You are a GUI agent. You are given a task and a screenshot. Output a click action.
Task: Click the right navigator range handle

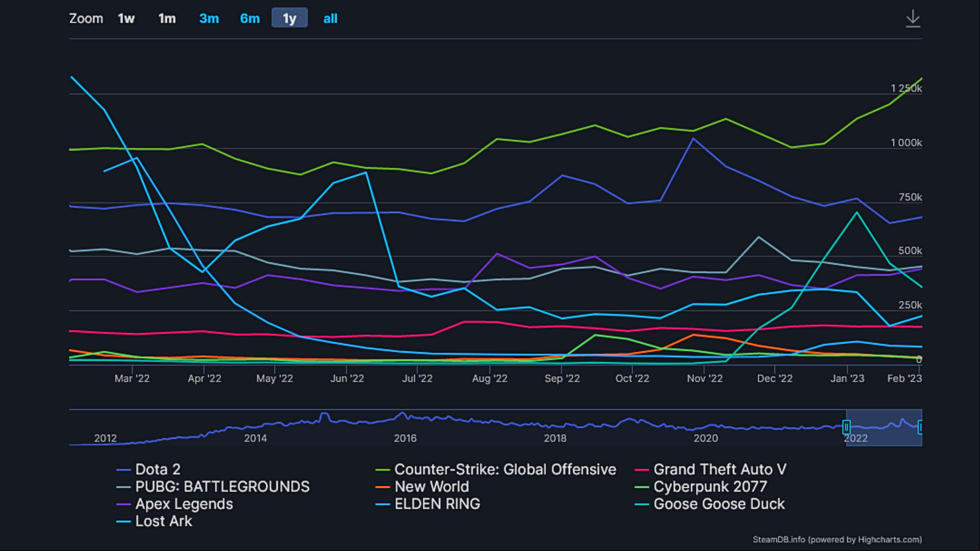920,427
